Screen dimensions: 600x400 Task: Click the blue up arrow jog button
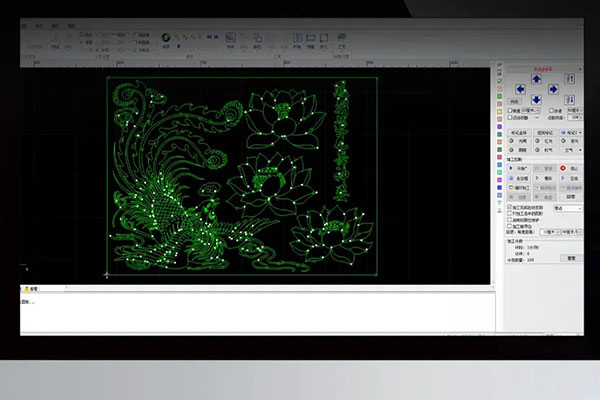coord(536,79)
